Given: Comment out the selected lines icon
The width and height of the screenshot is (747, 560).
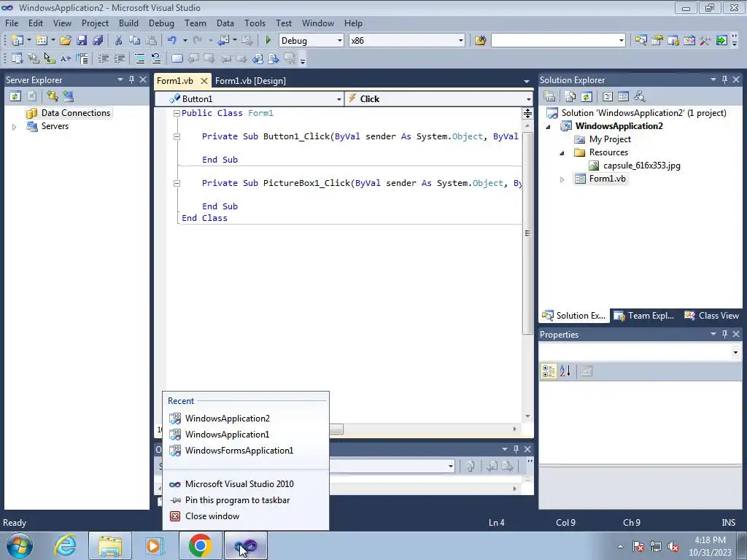Looking at the screenshot, I should point(139,58).
